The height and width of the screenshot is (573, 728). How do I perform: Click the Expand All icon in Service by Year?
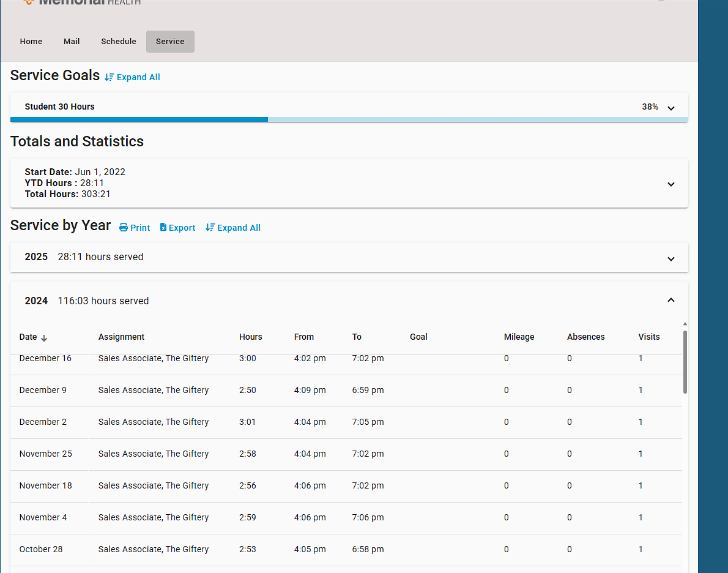tap(210, 228)
